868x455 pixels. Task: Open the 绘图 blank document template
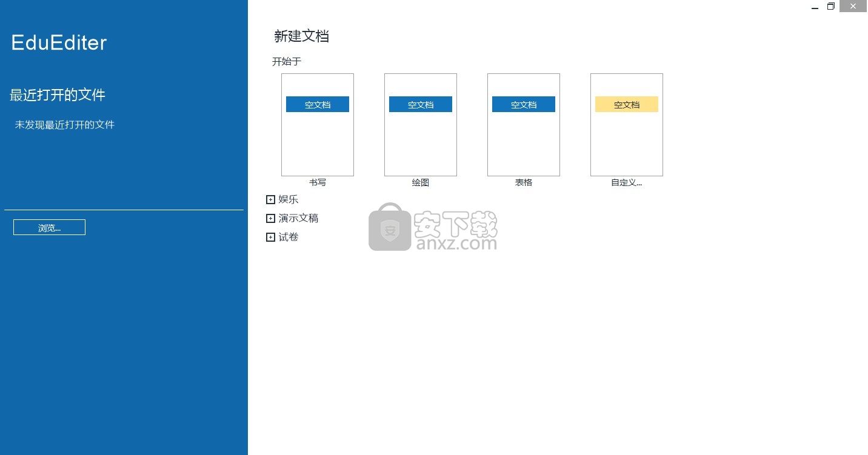pos(421,125)
